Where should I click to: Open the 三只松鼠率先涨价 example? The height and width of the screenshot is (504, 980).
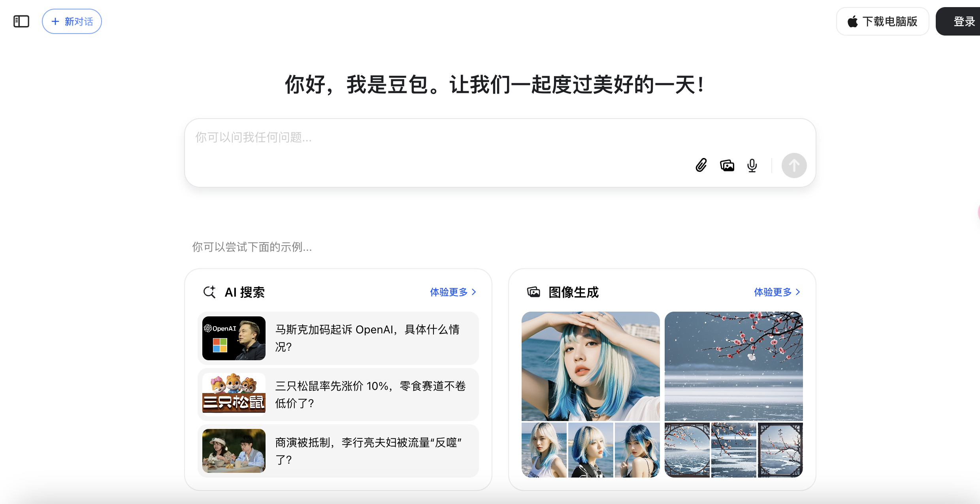[338, 395]
